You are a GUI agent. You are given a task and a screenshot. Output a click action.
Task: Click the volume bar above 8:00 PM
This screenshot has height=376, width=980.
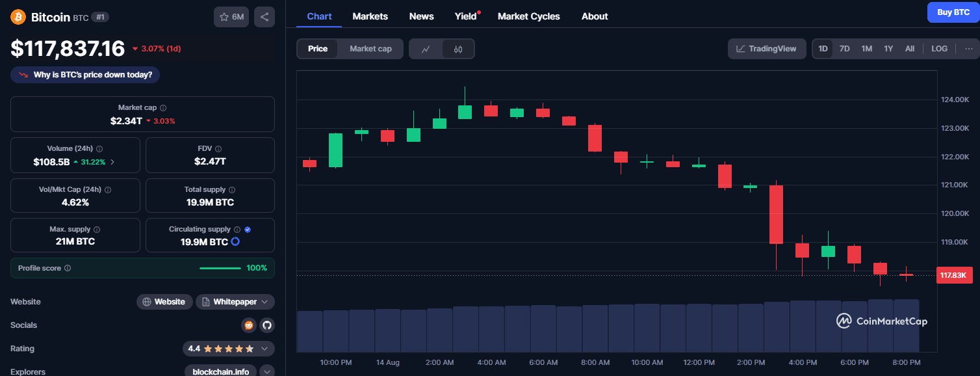pyautogui.click(x=906, y=325)
